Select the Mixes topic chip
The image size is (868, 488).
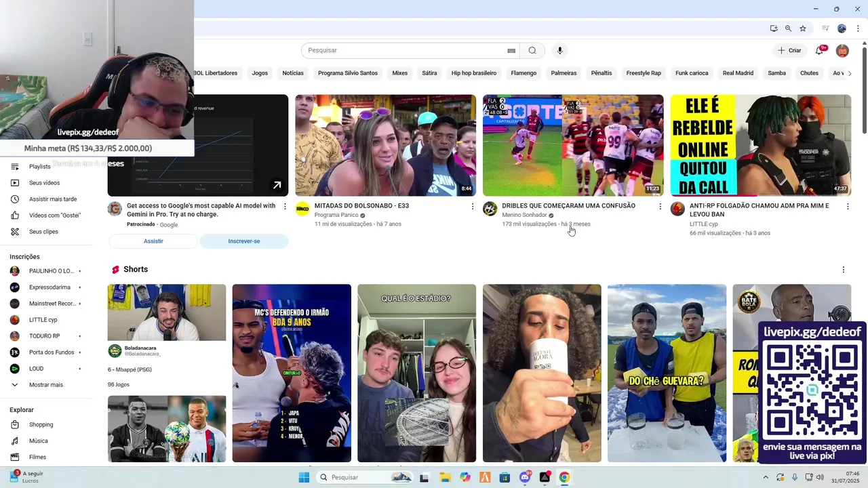click(x=400, y=73)
